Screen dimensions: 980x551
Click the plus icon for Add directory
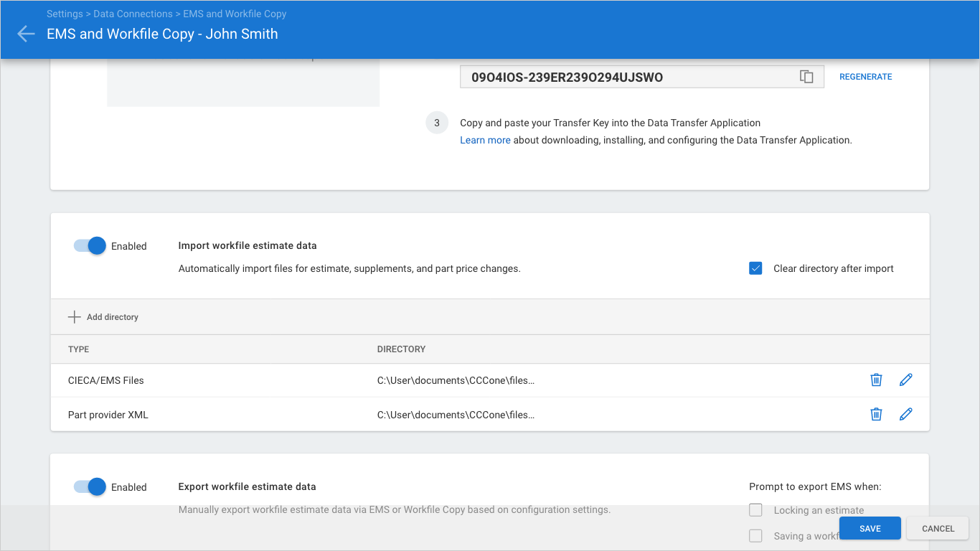[x=74, y=317]
